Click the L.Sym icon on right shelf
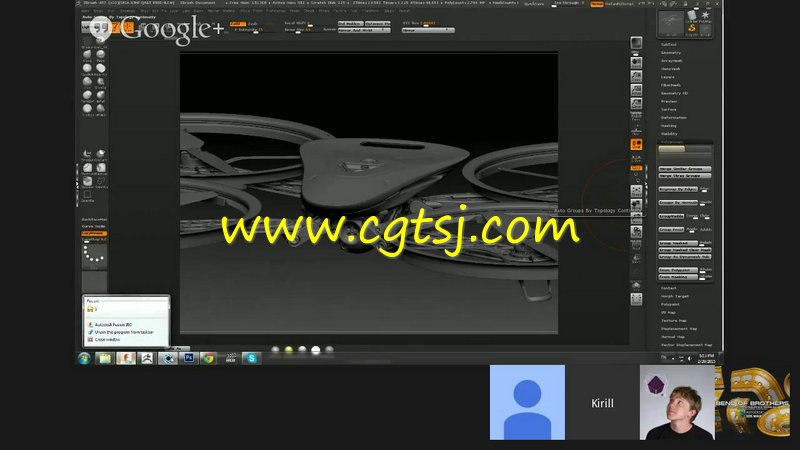The height and width of the screenshot is (450, 800). (x=636, y=158)
